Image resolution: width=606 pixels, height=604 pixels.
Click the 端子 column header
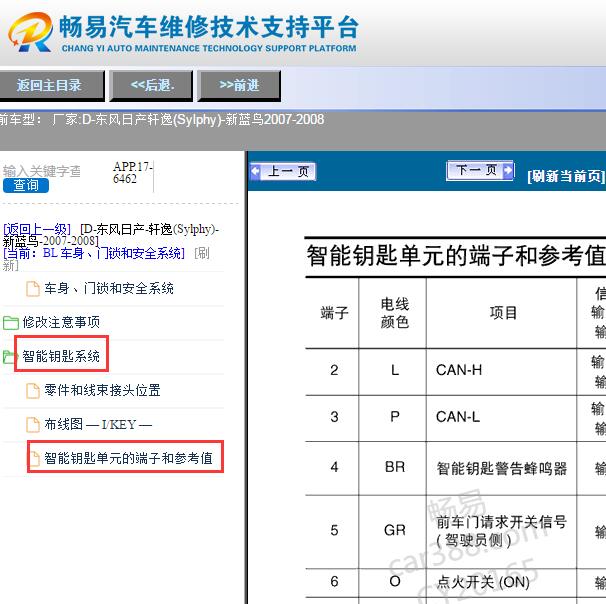tap(334, 313)
